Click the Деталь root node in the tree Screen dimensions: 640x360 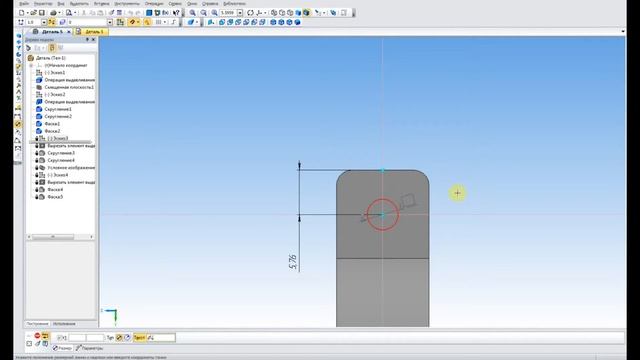[x=51, y=58]
